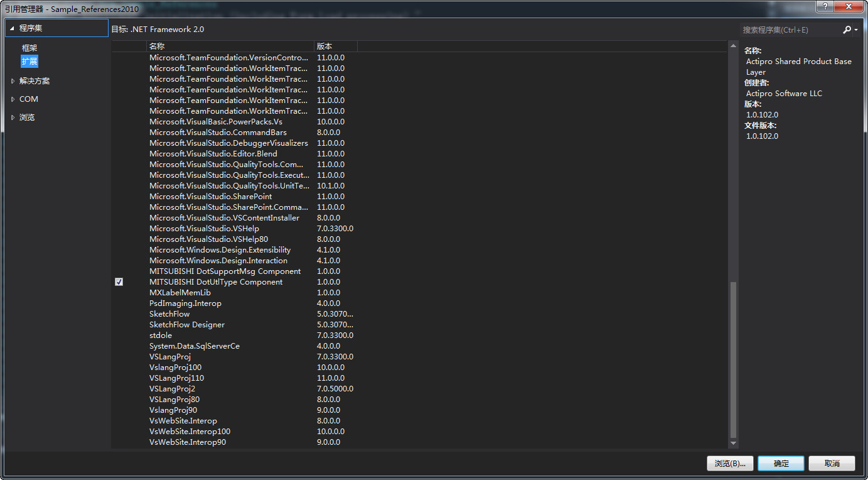Collapse the 程序集 tree node

point(12,28)
